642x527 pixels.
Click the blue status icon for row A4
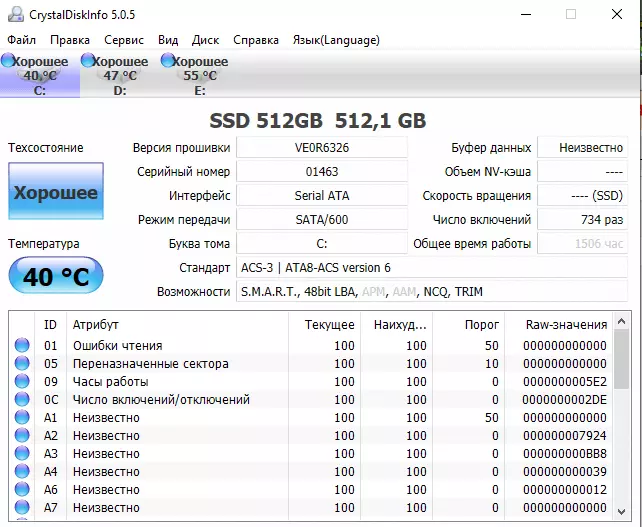point(22,471)
